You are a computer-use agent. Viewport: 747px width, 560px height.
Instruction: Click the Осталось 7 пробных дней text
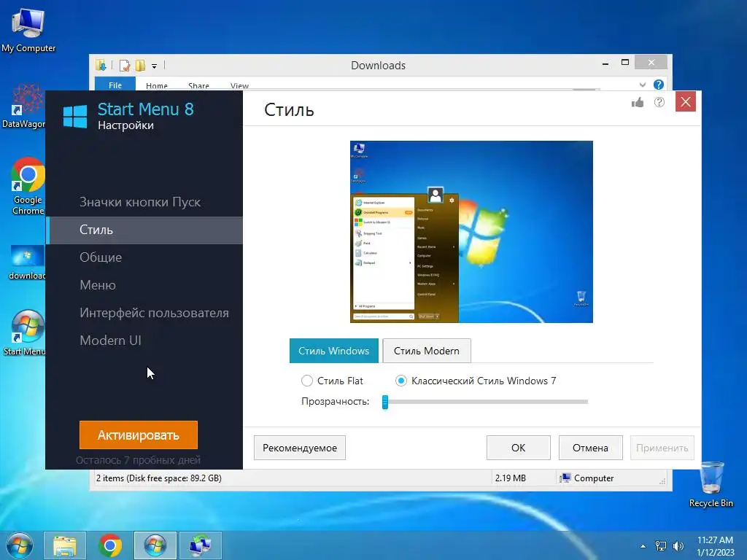[138, 460]
